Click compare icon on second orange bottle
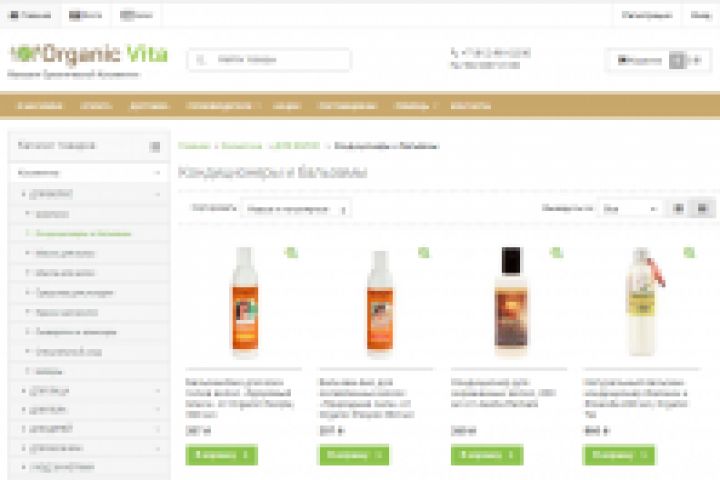720x480 pixels. [423, 252]
